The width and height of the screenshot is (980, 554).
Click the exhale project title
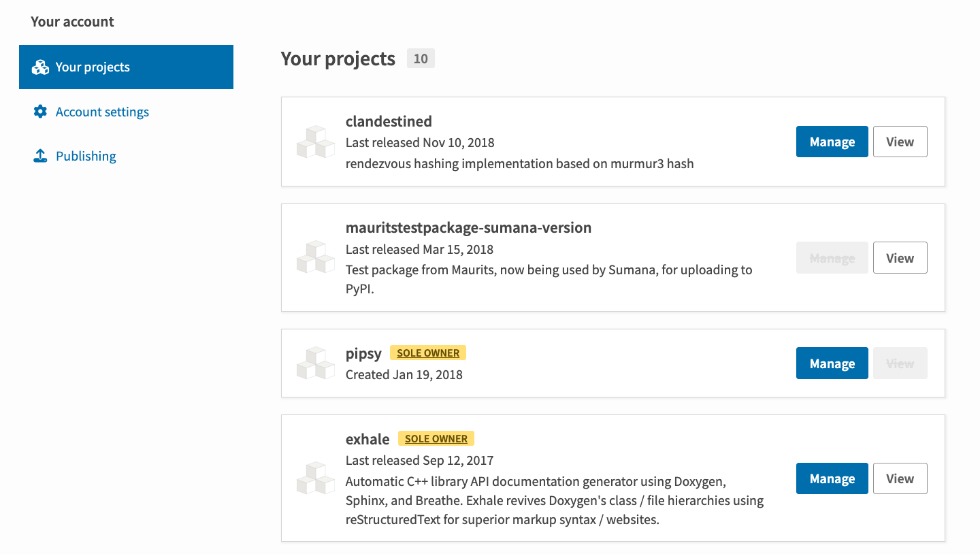coord(367,439)
